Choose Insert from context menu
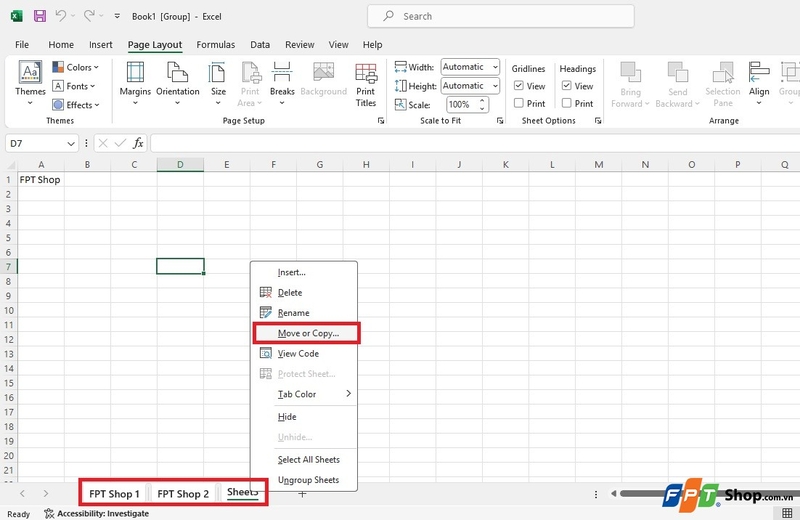This screenshot has height=520, width=800. tap(305, 273)
